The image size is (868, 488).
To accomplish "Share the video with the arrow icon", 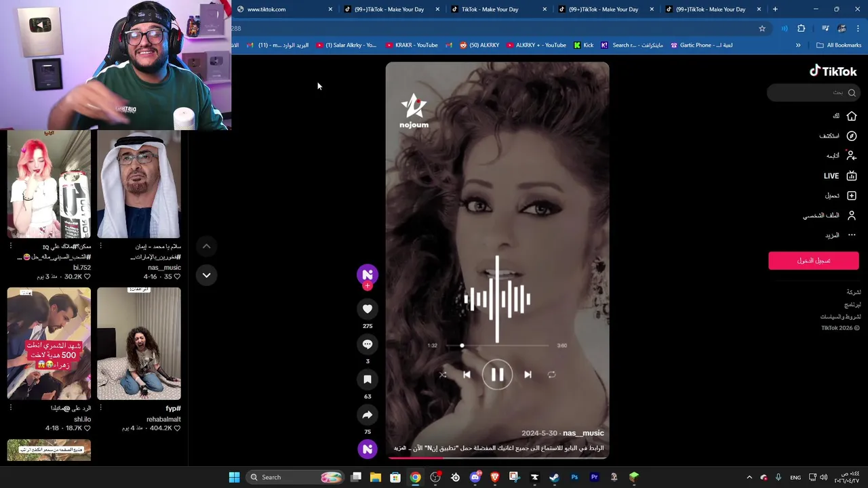I will pos(368,415).
